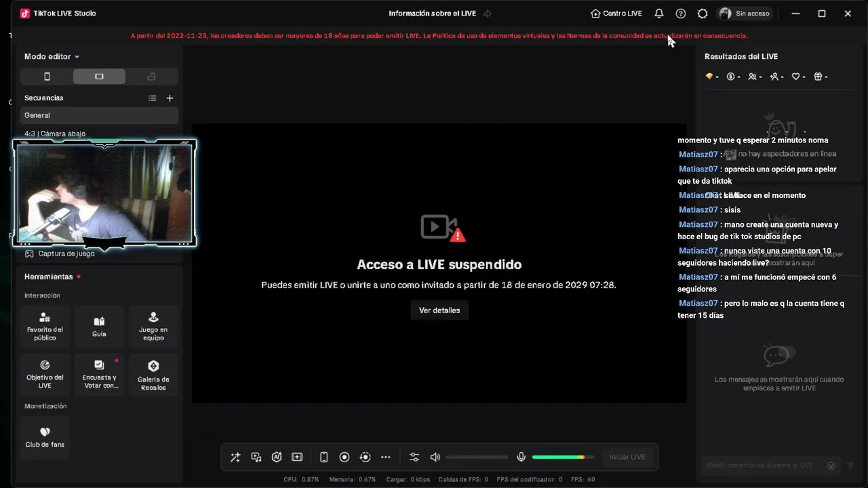
Task: Click the viewers stat icon
Action: [x=752, y=77]
